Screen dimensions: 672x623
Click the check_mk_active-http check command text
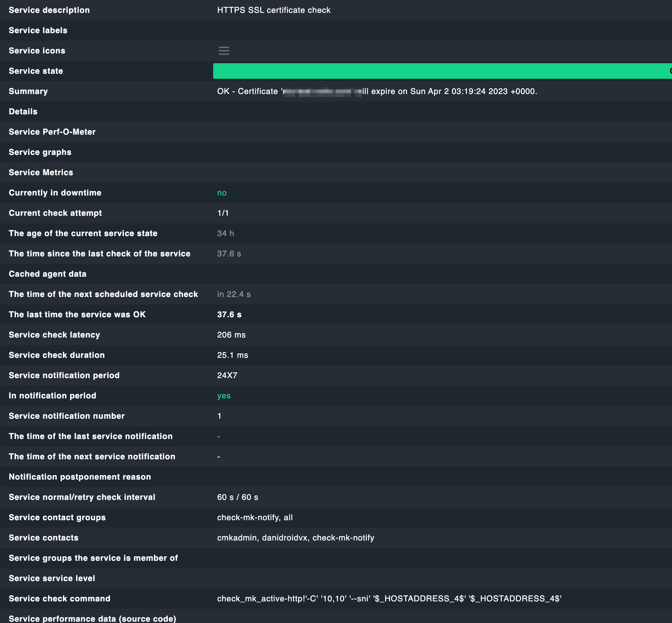tap(389, 598)
